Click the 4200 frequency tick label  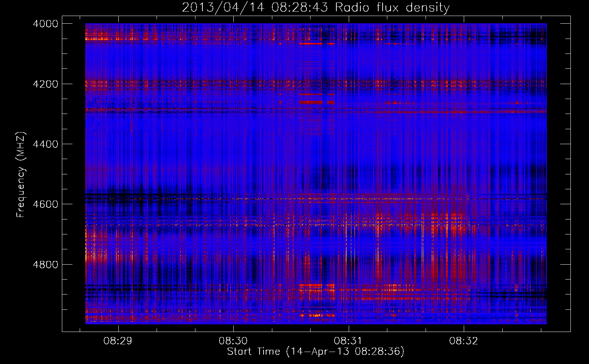pos(46,84)
